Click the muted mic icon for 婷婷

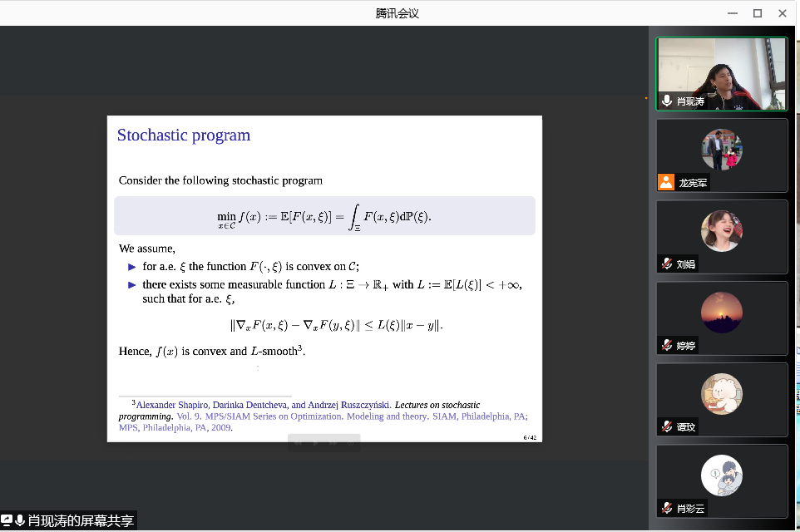pos(666,344)
